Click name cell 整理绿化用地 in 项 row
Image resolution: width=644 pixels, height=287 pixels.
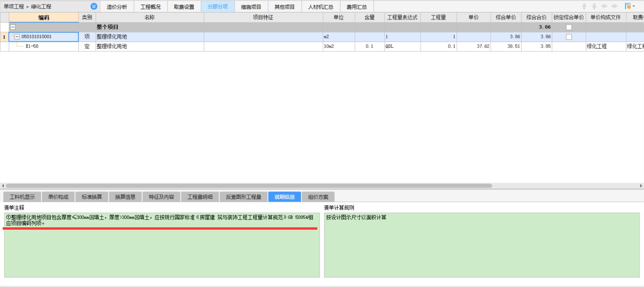[x=150, y=37]
